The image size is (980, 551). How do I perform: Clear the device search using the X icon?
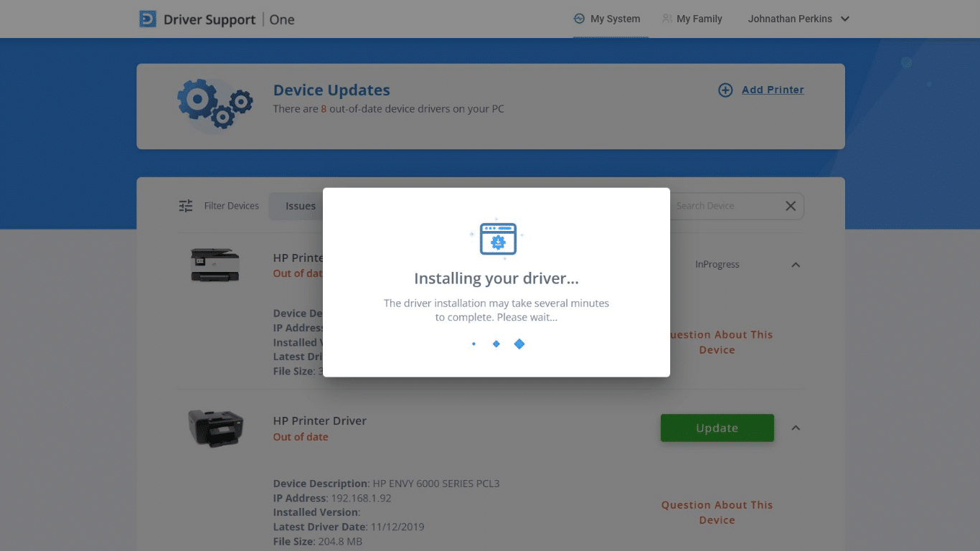tap(791, 206)
